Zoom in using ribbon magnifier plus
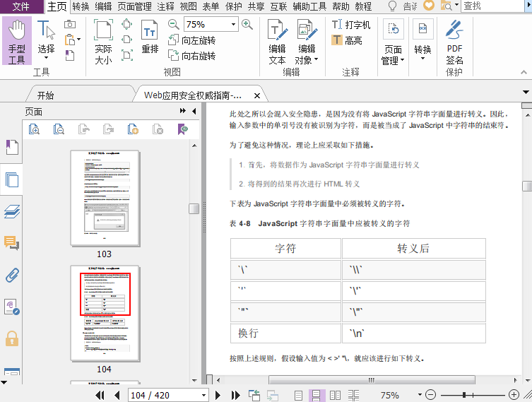Screen dimensions: 532x402 (x=247, y=25)
